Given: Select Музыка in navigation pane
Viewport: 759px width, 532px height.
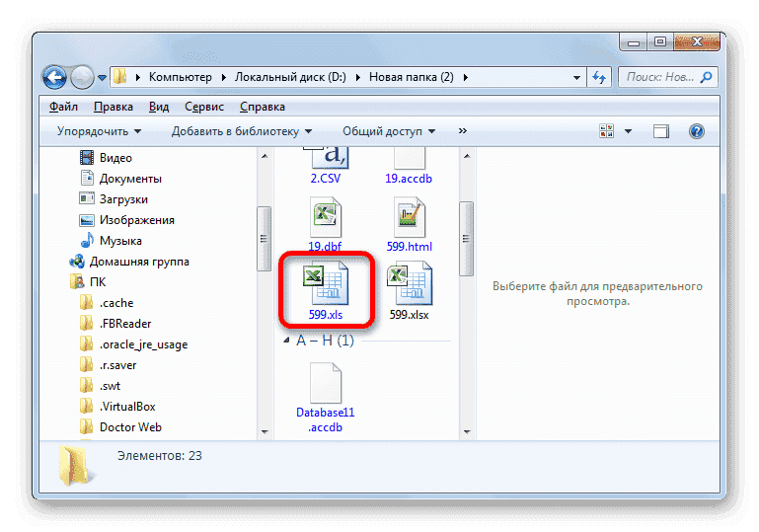Looking at the screenshot, I should point(120,241).
